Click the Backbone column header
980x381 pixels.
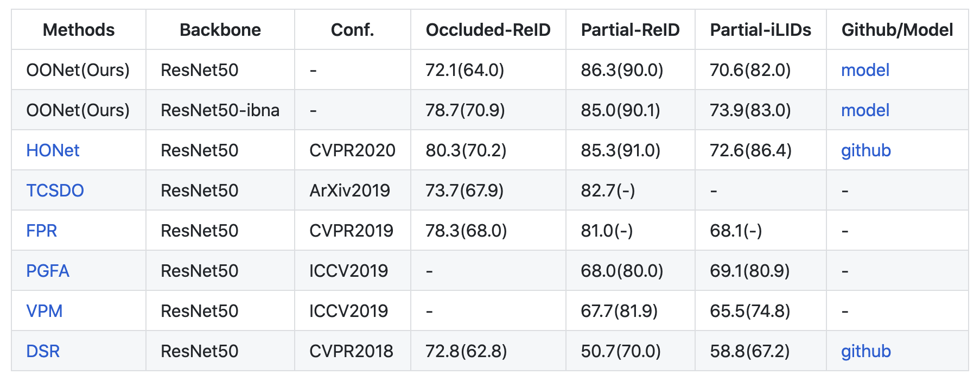pyautogui.click(x=220, y=30)
